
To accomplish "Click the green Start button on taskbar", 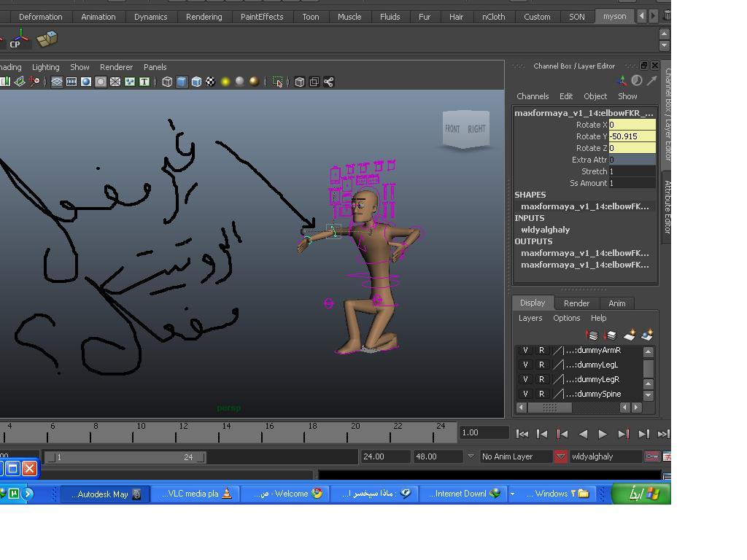I will tap(640, 494).
